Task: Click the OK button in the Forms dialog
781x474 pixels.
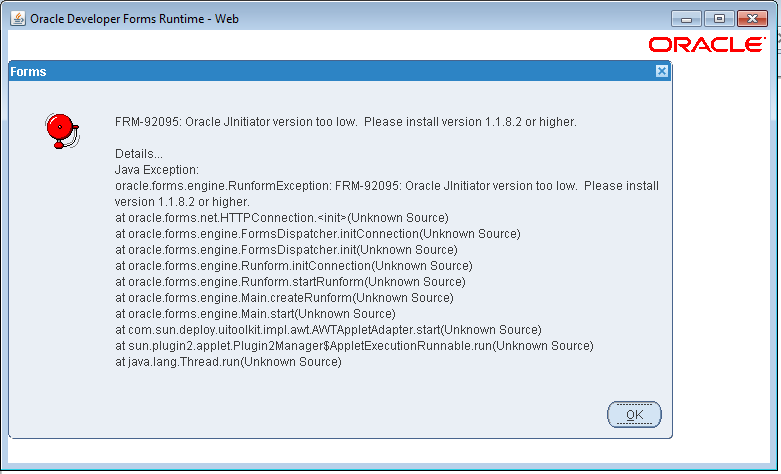Action: (634, 415)
